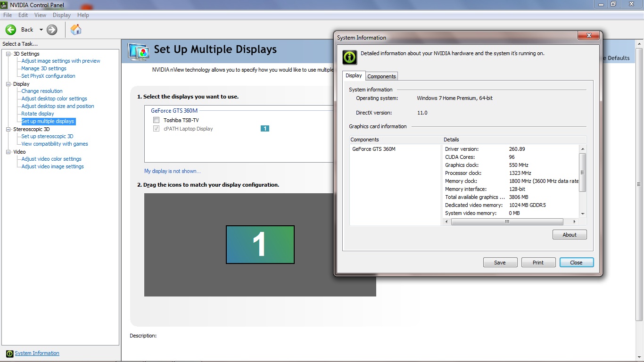Click the Dedicated video memory row
644x362 pixels.
511,205
